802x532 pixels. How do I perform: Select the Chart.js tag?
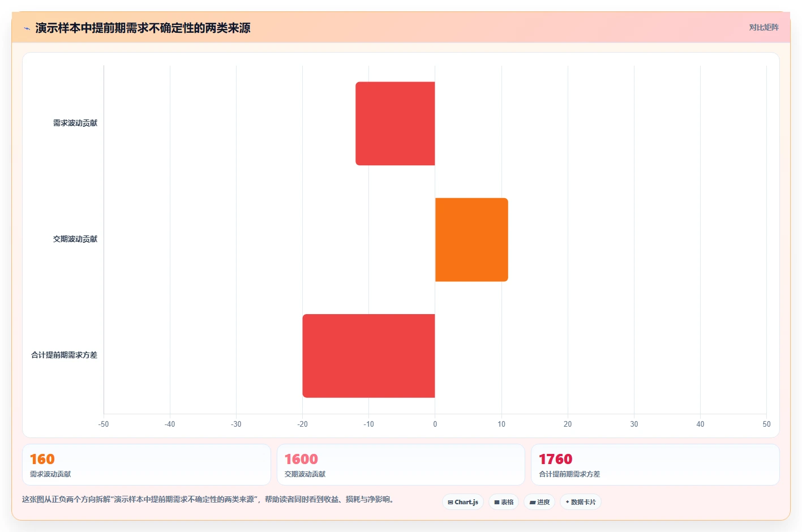pos(463,502)
